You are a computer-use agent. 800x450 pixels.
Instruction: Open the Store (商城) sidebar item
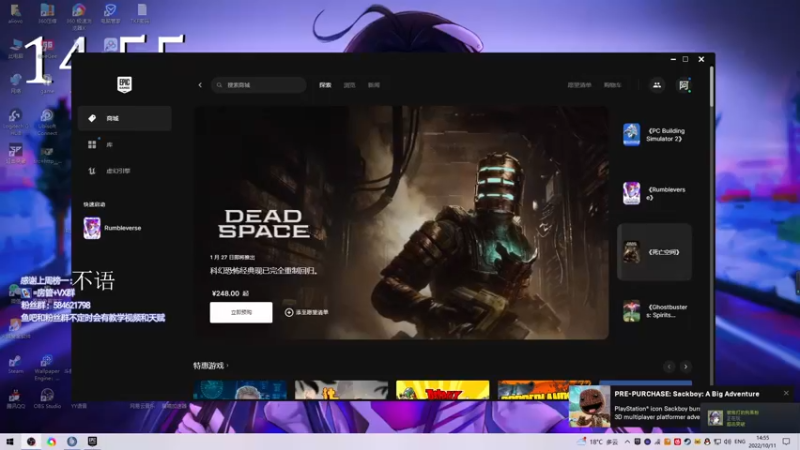click(124, 118)
